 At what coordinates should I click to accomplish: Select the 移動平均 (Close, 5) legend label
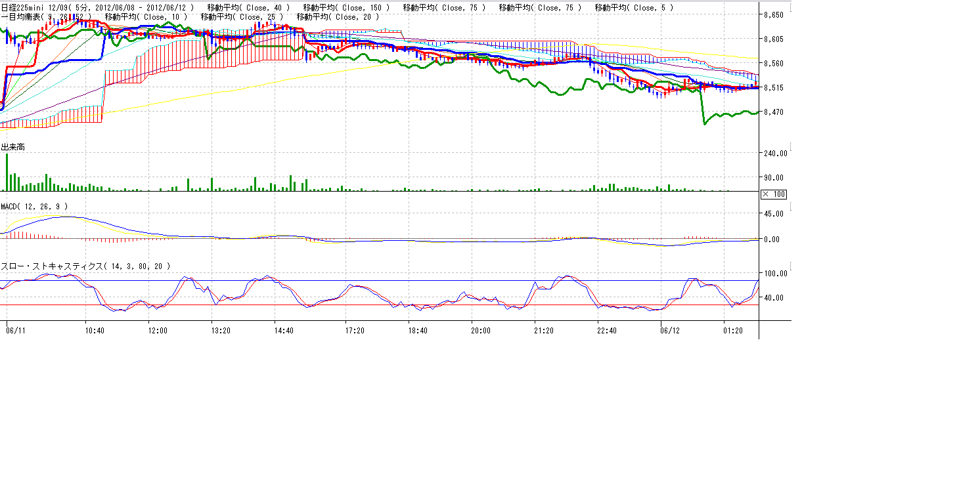(x=634, y=7)
